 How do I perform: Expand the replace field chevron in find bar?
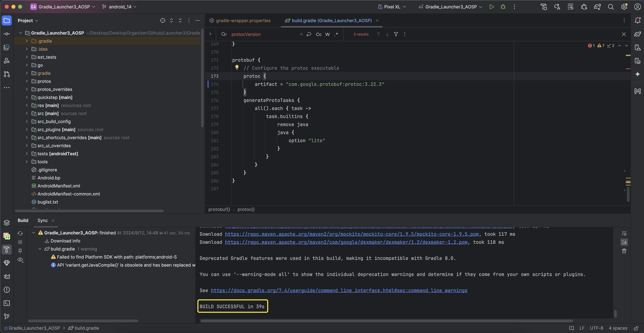210,34
